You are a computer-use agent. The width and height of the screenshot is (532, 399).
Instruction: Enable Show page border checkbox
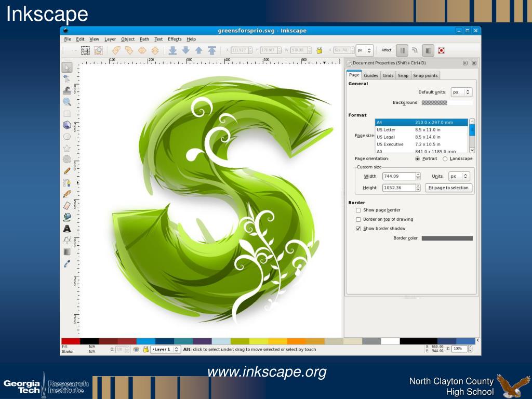pyautogui.click(x=358, y=210)
